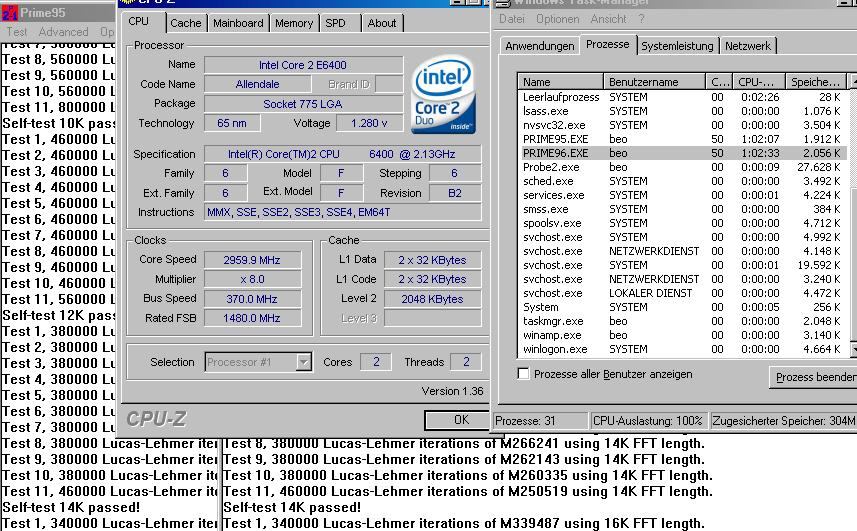The height and width of the screenshot is (531, 857).
Task: Select the spoolsv.exe process row
Action: [x=682, y=223]
